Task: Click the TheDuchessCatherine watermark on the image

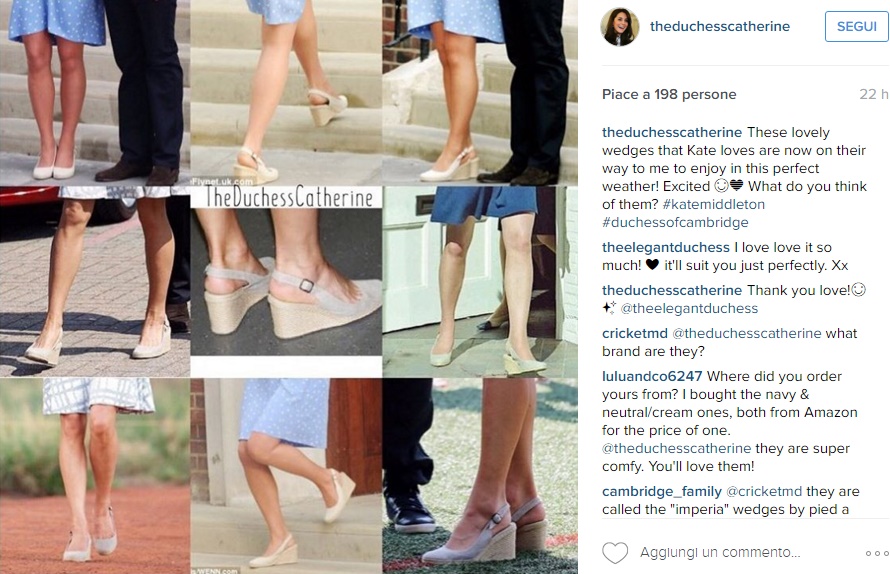Action: (289, 197)
